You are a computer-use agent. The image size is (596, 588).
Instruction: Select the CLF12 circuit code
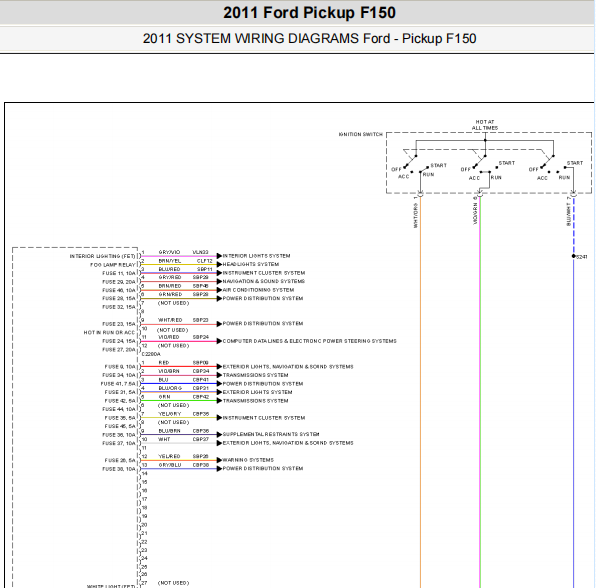(x=204, y=261)
